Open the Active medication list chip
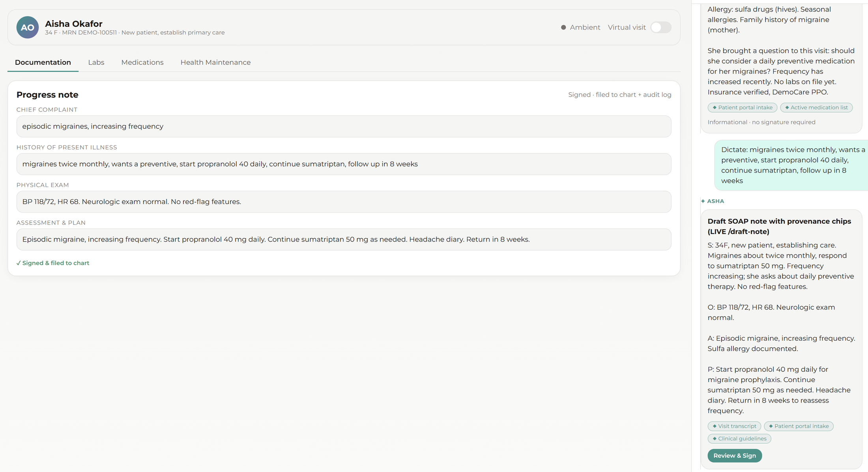 [816, 107]
